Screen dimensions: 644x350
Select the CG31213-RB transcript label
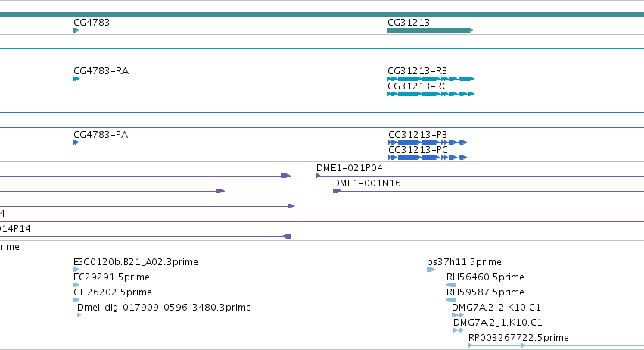417,71
